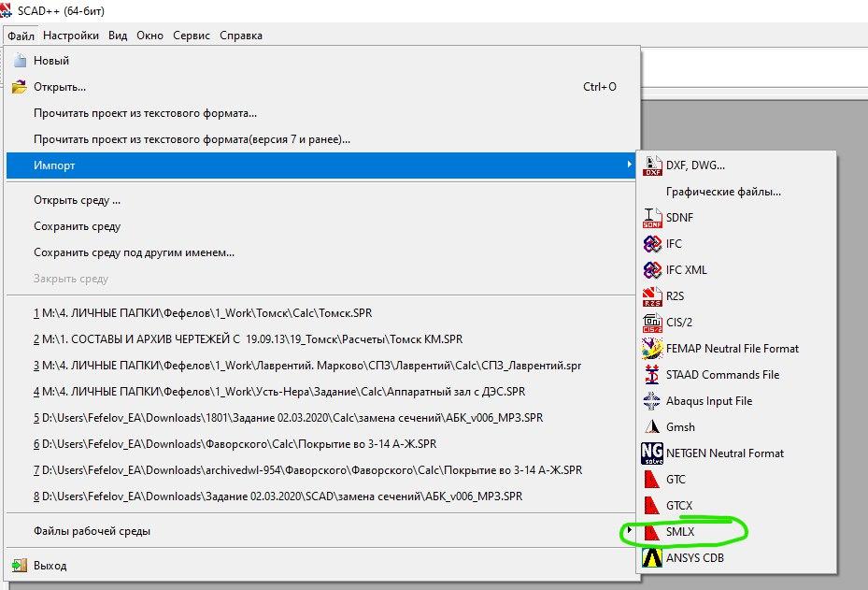Click the CIS/2 import icon
The image size is (868, 590).
click(x=652, y=323)
